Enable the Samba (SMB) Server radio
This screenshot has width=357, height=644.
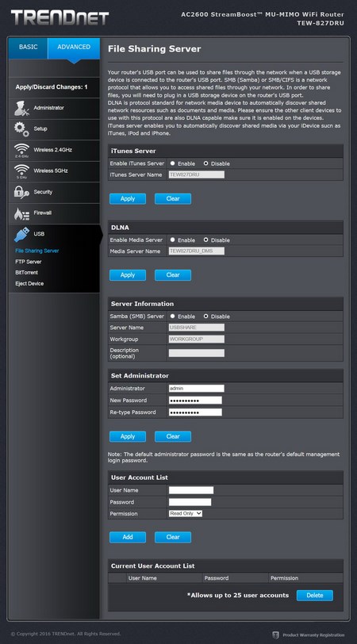[172, 316]
